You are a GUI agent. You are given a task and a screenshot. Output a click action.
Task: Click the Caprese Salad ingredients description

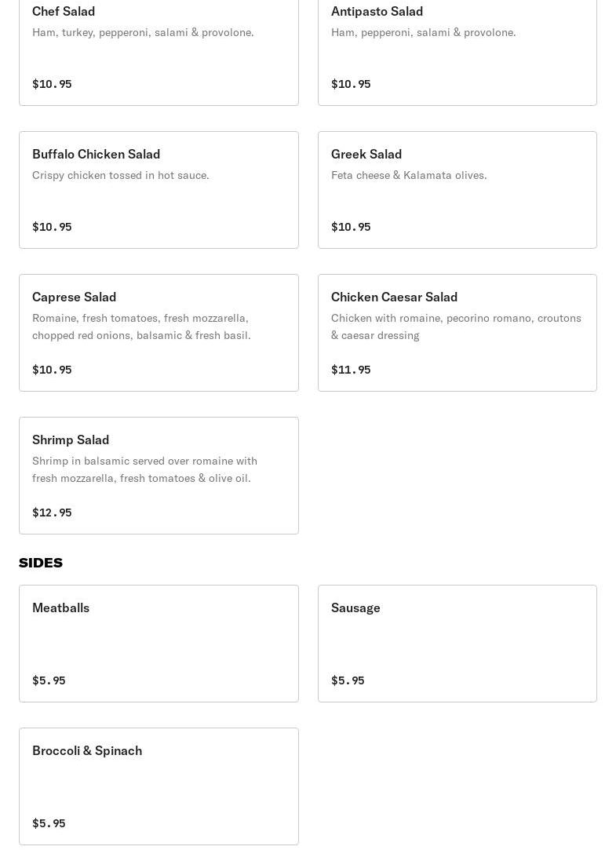[x=141, y=327]
